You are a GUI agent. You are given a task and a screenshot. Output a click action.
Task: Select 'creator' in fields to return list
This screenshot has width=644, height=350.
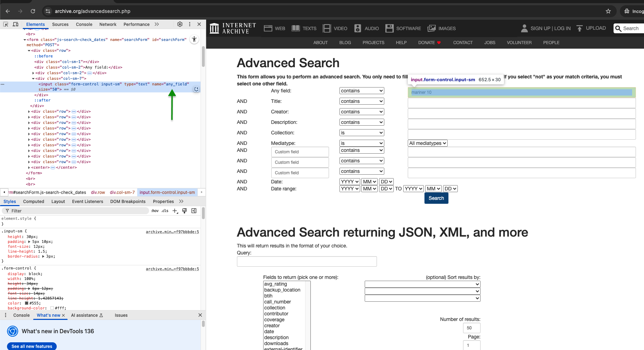pyautogui.click(x=272, y=325)
